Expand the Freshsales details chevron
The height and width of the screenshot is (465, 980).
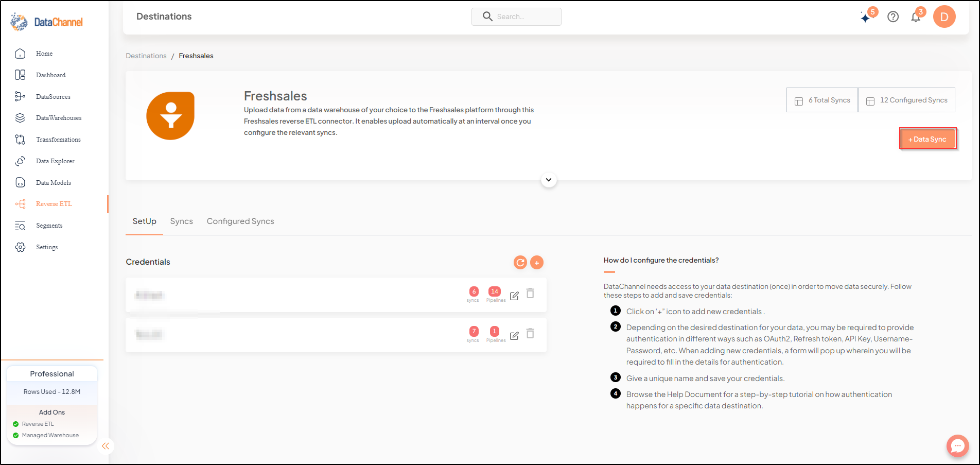(x=549, y=180)
